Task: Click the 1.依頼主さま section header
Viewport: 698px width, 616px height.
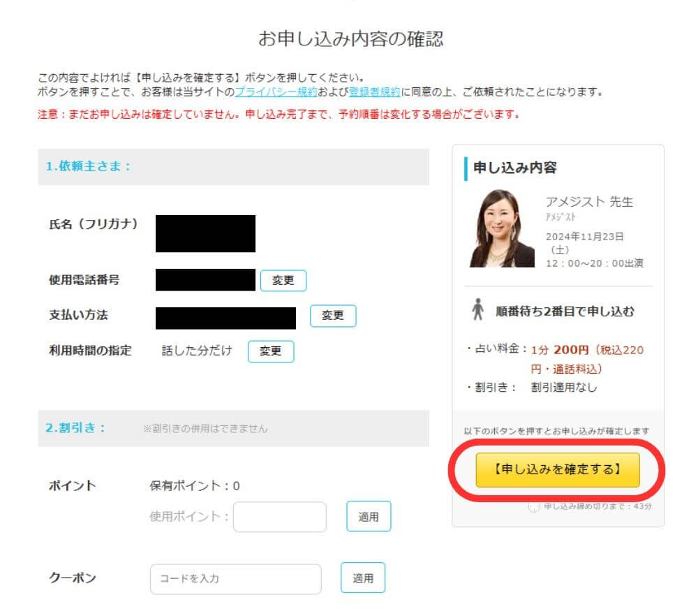Action: 234,167
